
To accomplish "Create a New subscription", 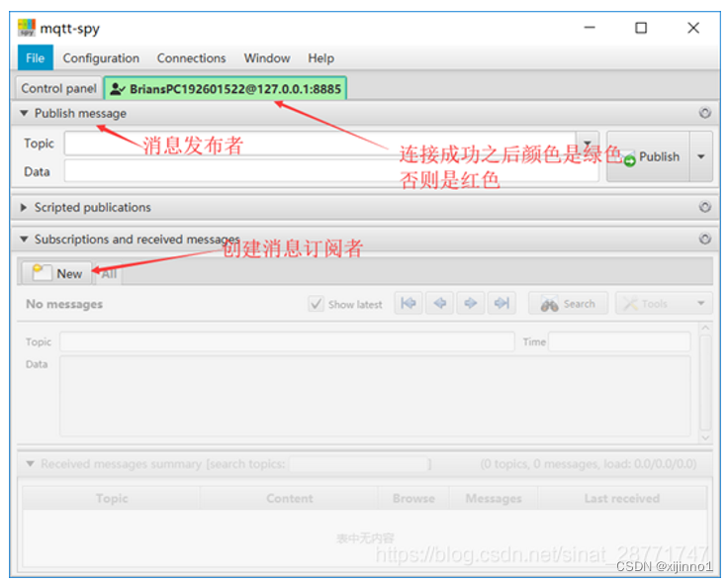I will pyautogui.click(x=57, y=273).
